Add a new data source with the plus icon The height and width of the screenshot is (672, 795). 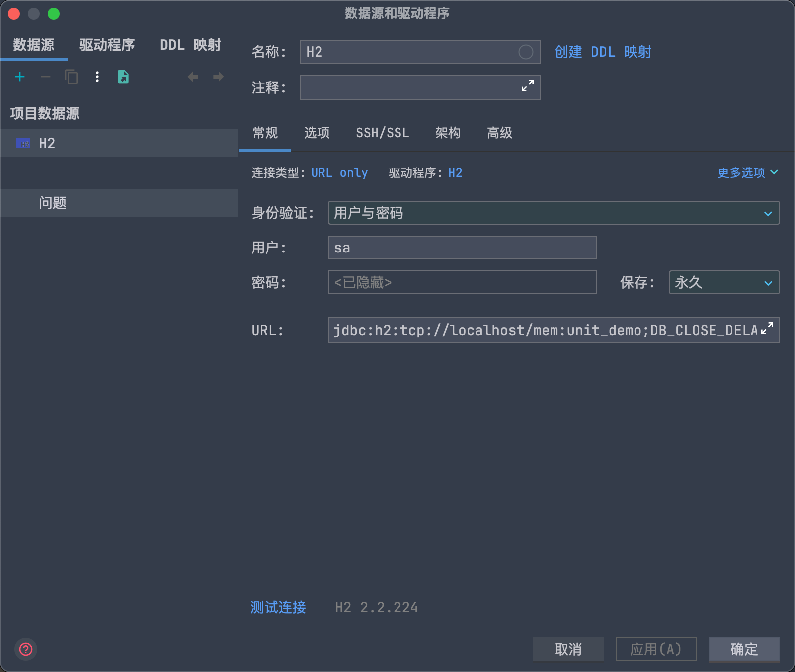20,77
